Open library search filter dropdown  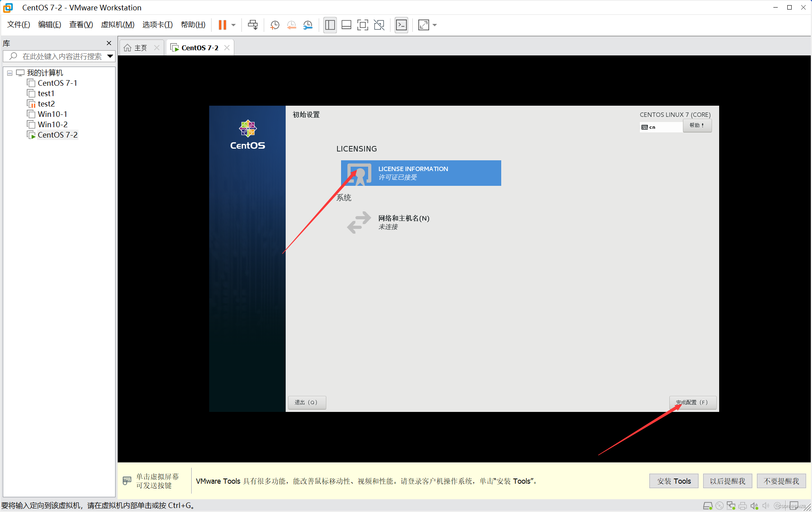[110, 56]
